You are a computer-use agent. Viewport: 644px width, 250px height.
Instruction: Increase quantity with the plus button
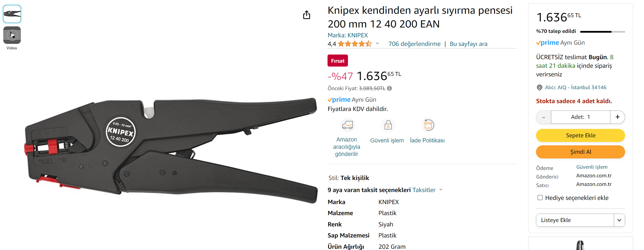[x=617, y=117]
